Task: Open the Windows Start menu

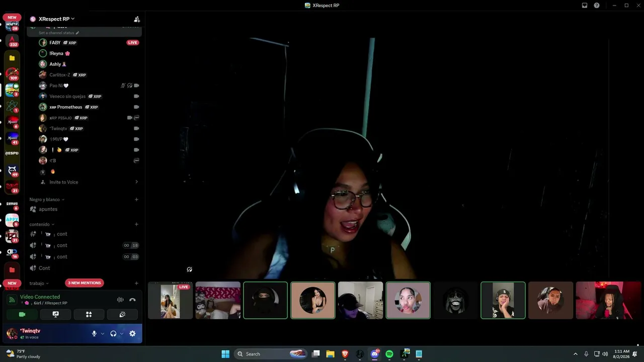Action: coord(225,354)
